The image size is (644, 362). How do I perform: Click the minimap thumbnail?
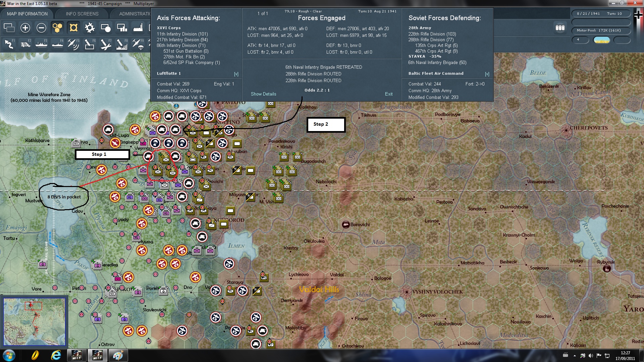point(34,321)
